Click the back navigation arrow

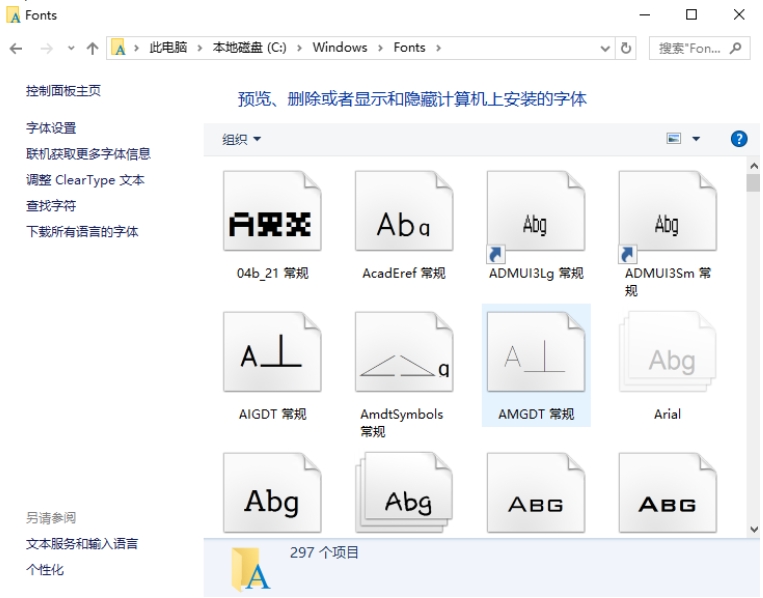pyautogui.click(x=16, y=48)
